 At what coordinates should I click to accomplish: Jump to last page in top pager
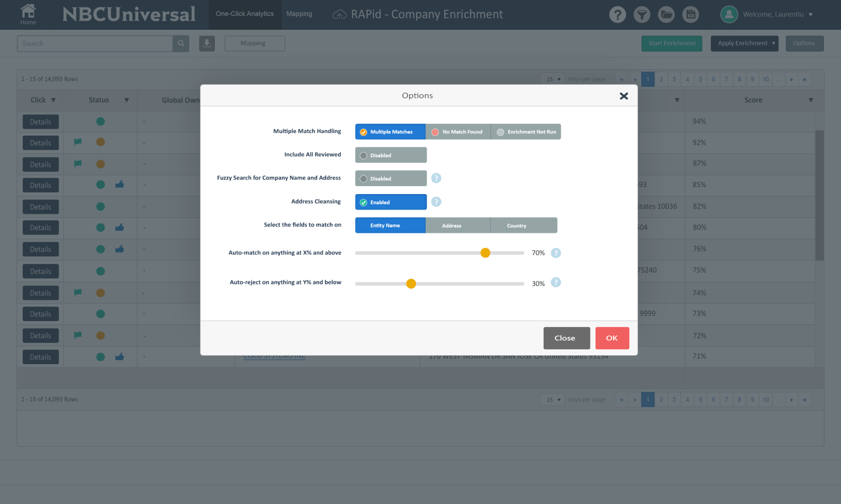pos(805,79)
